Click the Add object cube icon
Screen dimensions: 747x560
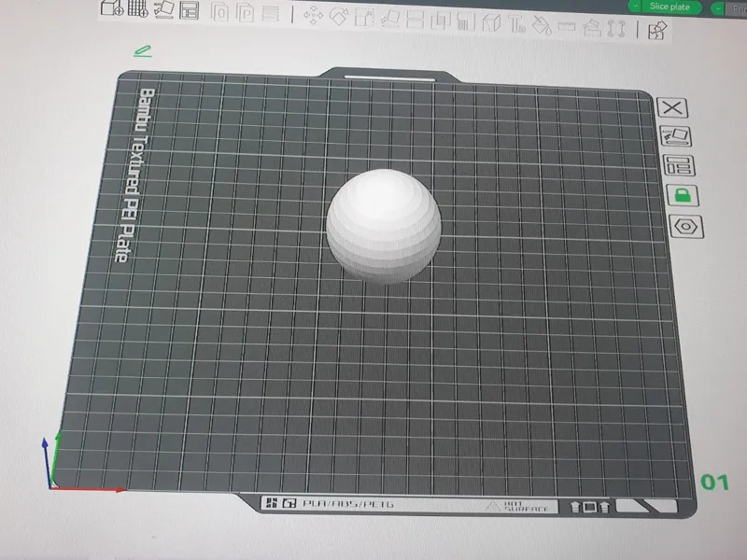tap(112, 7)
